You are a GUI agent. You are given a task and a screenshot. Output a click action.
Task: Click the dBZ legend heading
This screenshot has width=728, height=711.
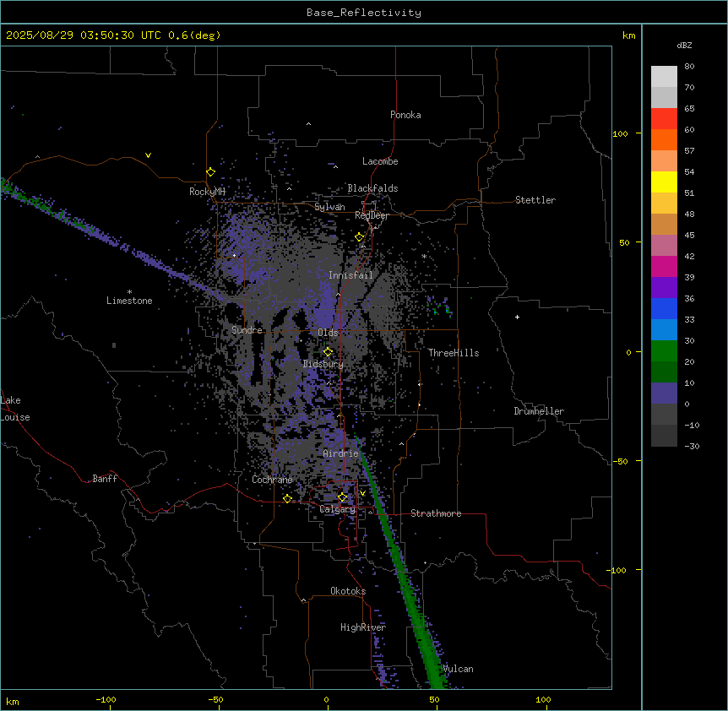click(684, 45)
